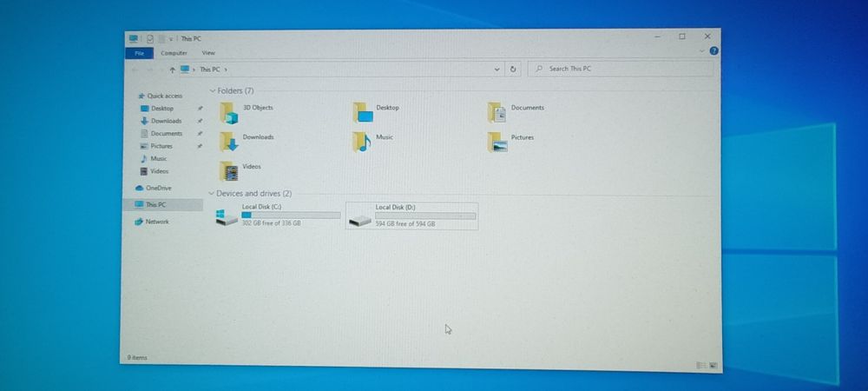Switch to large icons view in status bar
Image resolution: width=868 pixels, height=391 pixels.
pos(713,366)
